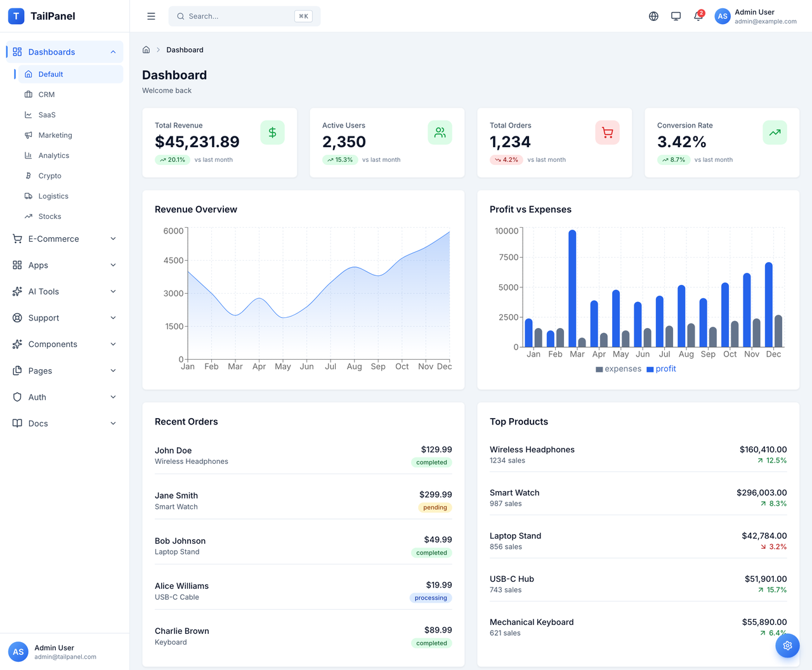Image resolution: width=812 pixels, height=670 pixels.
Task: Open the floating settings gear button
Action: pyautogui.click(x=787, y=645)
